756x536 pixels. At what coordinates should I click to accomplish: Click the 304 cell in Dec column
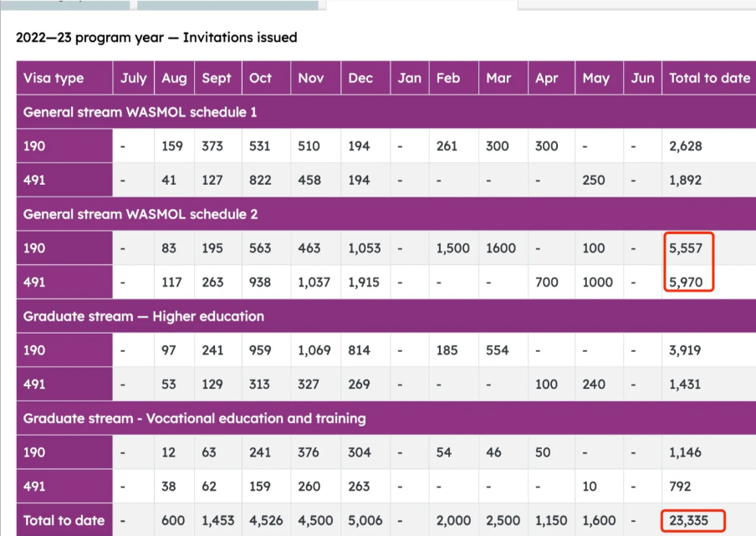pyautogui.click(x=365, y=452)
